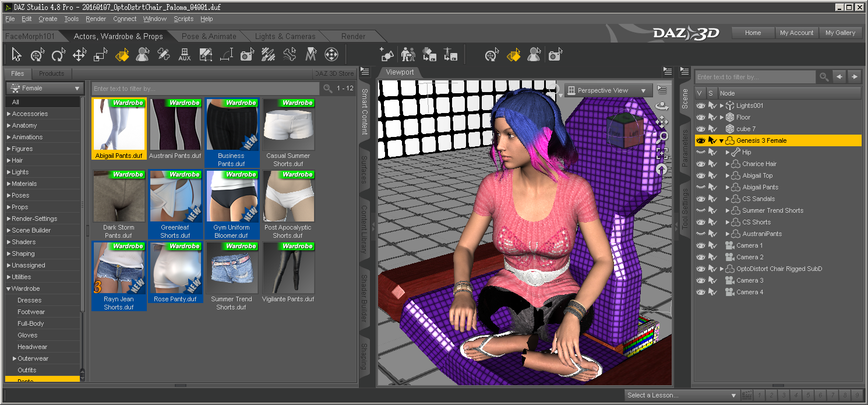Open the Products tab in Smart Content
This screenshot has width=868, height=405.
coord(51,73)
